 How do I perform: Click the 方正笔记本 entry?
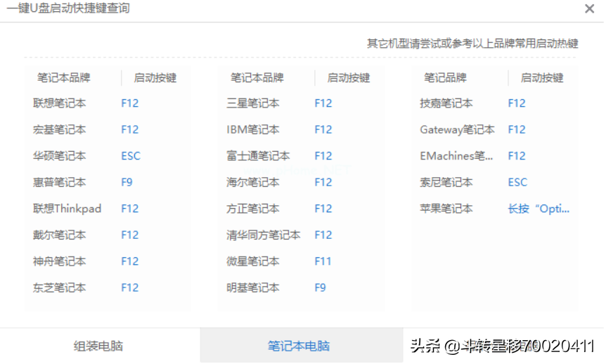253,209
